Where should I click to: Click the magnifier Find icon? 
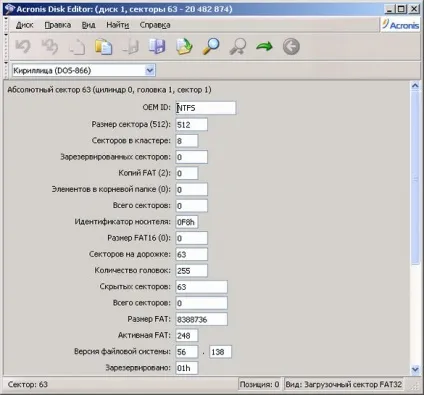coord(211,46)
